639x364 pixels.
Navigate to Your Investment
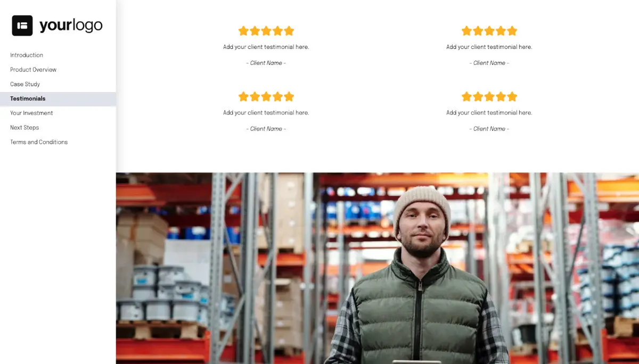(31, 113)
